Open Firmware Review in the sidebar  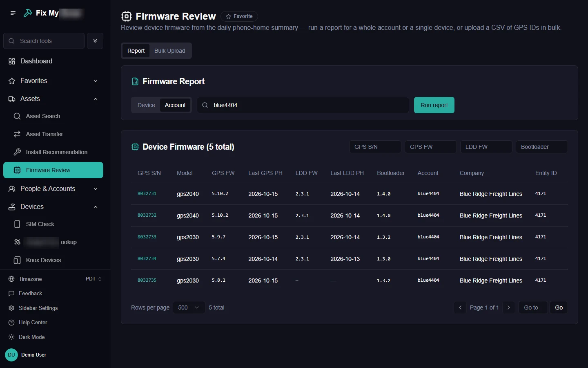[x=53, y=170]
